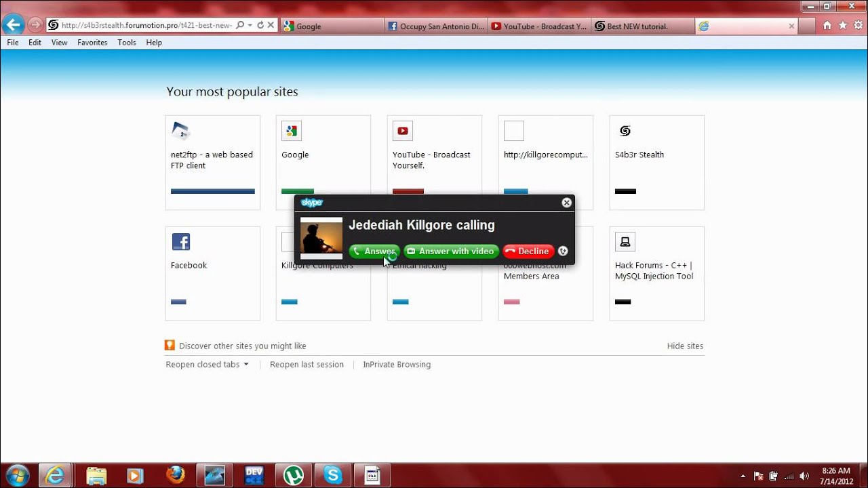Switch to the YouTube - Broadcast tab

[x=538, y=26]
